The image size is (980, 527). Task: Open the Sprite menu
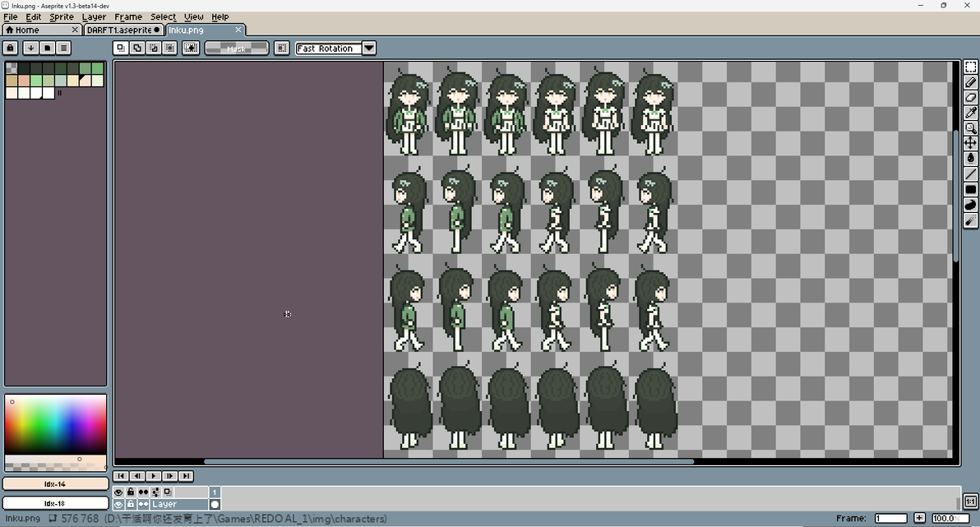61,17
